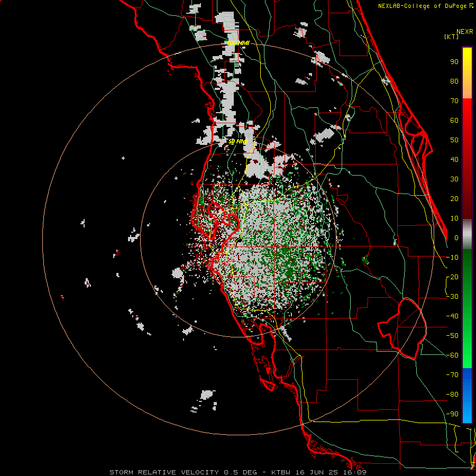
Task: Click the -30 value on the scale
Action: click(452, 296)
